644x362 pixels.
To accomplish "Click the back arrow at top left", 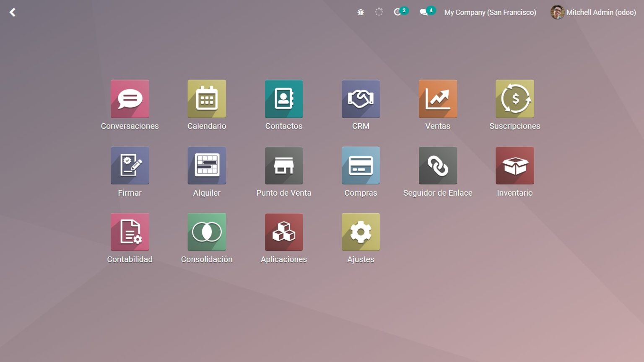I will coord(13,12).
